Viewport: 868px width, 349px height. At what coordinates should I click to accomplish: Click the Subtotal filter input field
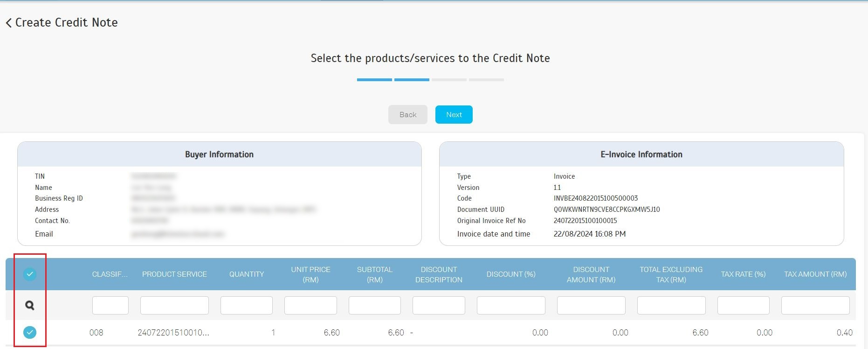(374, 305)
